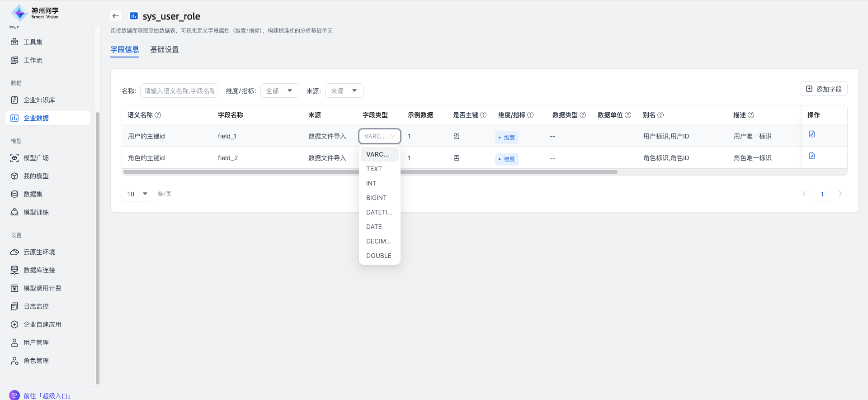The height and width of the screenshot is (400, 868).
Task: Select the TEXT field type option
Action: 374,169
